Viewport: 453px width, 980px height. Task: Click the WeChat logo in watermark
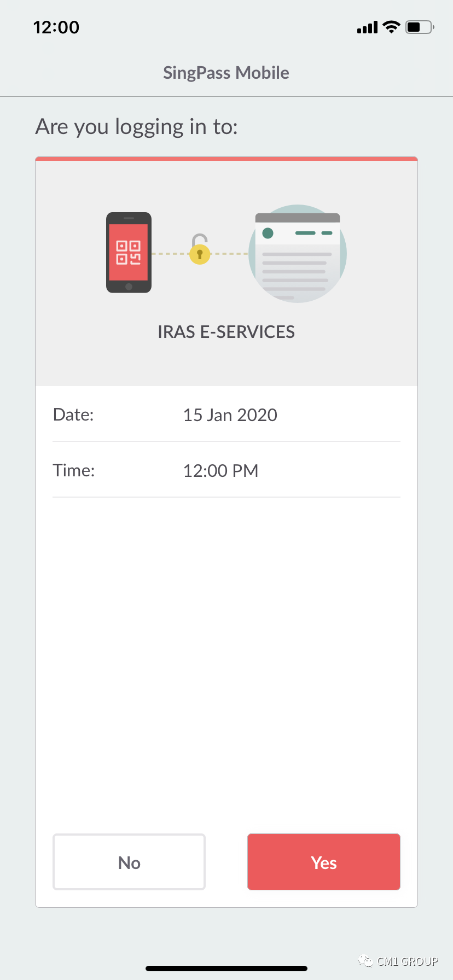(x=365, y=961)
